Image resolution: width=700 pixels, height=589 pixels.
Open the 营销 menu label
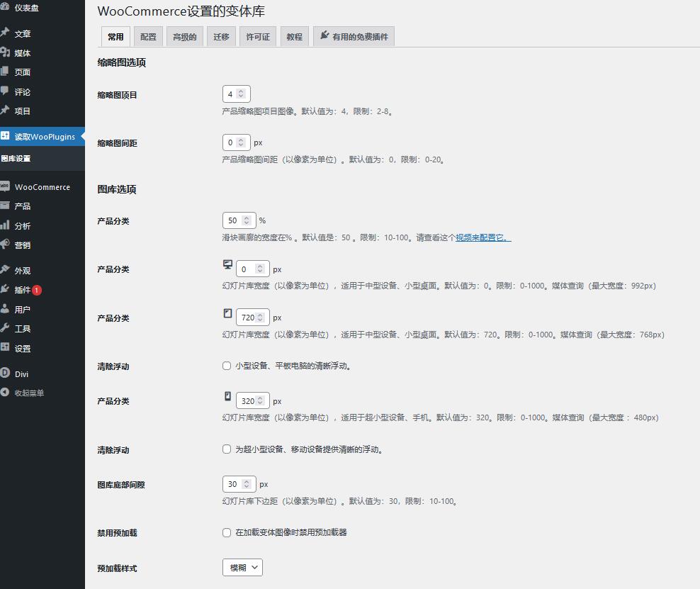point(23,245)
